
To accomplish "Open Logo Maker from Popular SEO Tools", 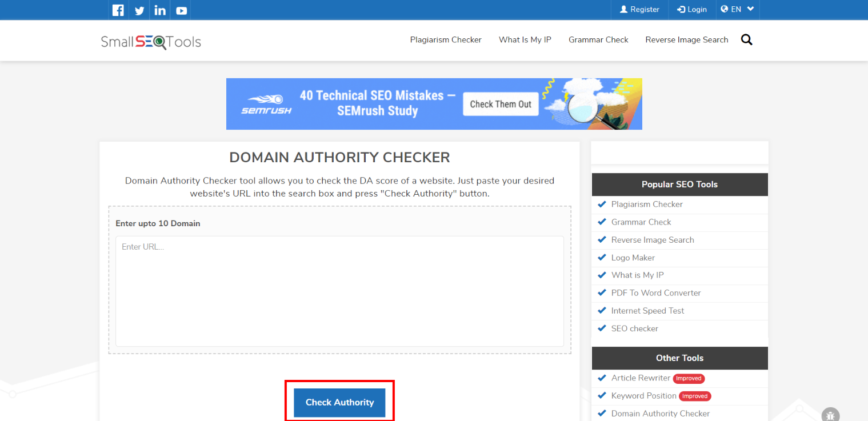I will pyautogui.click(x=633, y=258).
